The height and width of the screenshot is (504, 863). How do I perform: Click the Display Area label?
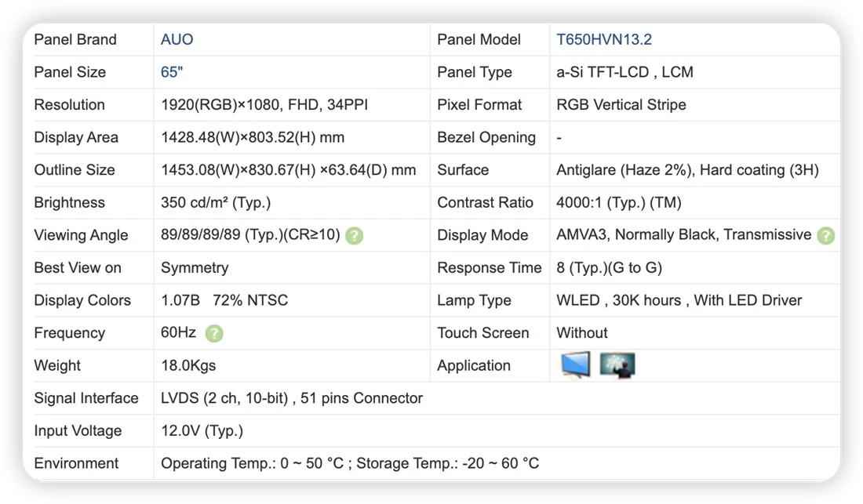(76, 137)
